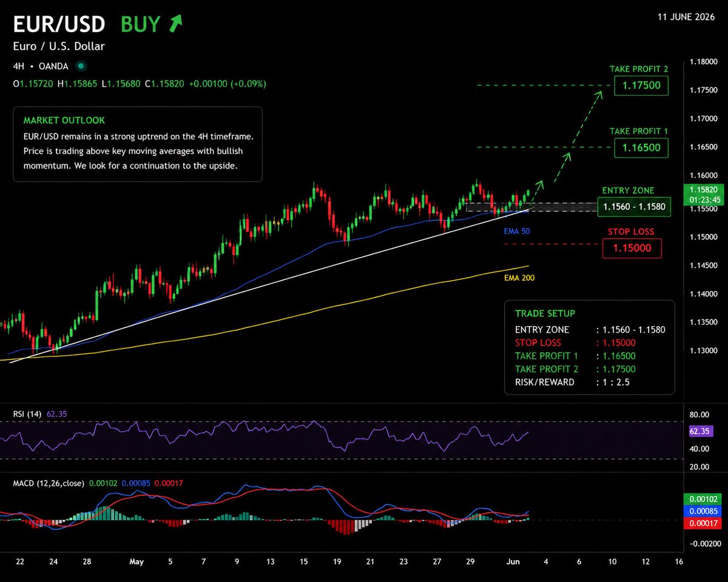
Task: Click the TRADE SETUP panel heading
Action: pos(545,313)
